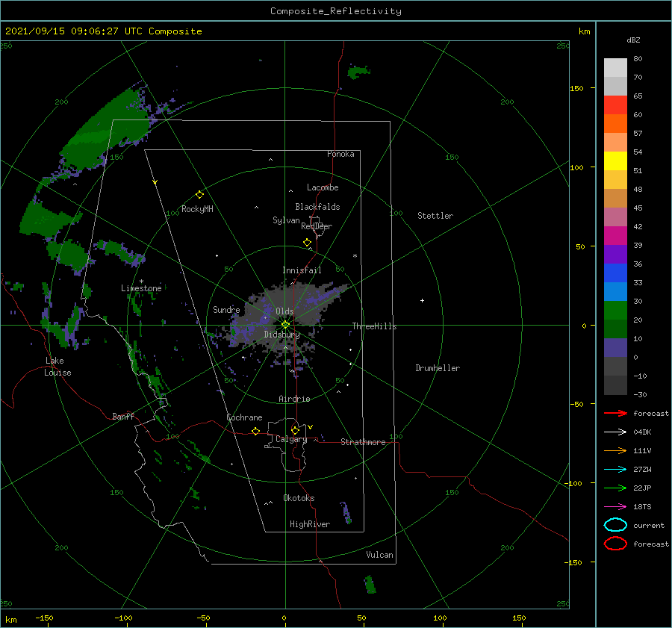Click the Okotoks city label

[x=299, y=498]
